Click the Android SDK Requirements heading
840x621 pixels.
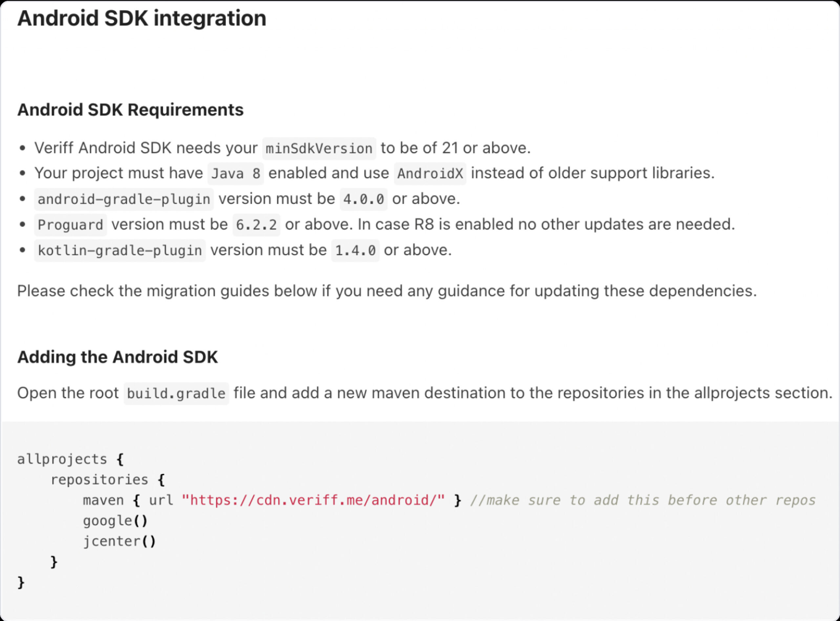130,110
